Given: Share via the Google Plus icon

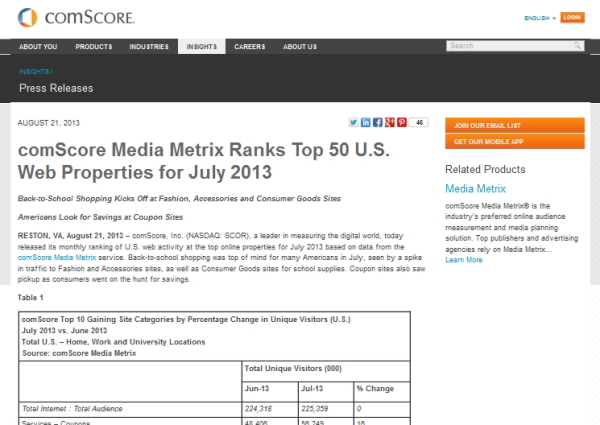Looking at the screenshot, I should click(389, 122).
